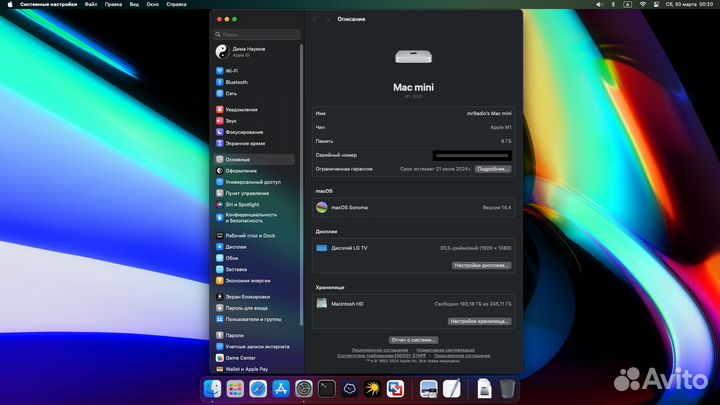Open Соответствие требованиям ENERGY STAR link

(381, 356)
